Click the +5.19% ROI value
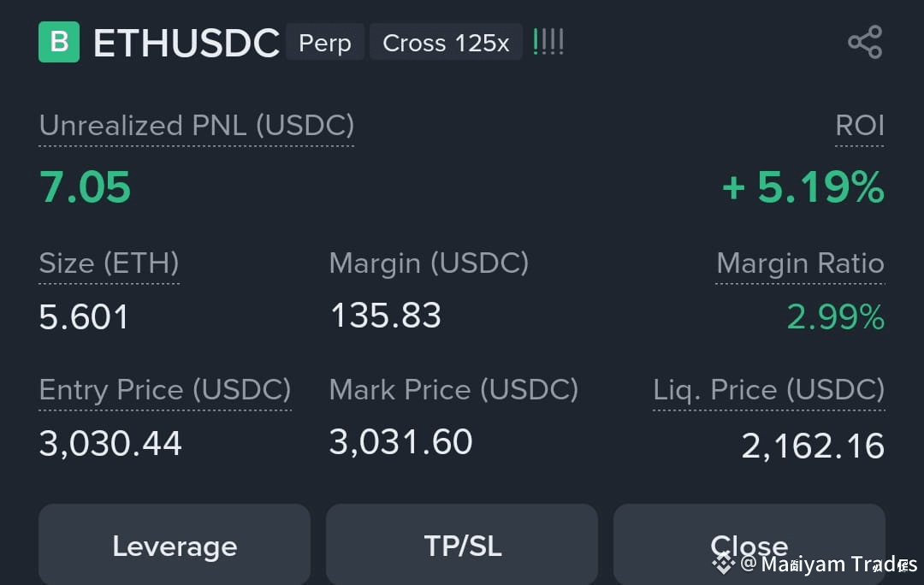Screen dimensions: 924x585 click(803, 187)
